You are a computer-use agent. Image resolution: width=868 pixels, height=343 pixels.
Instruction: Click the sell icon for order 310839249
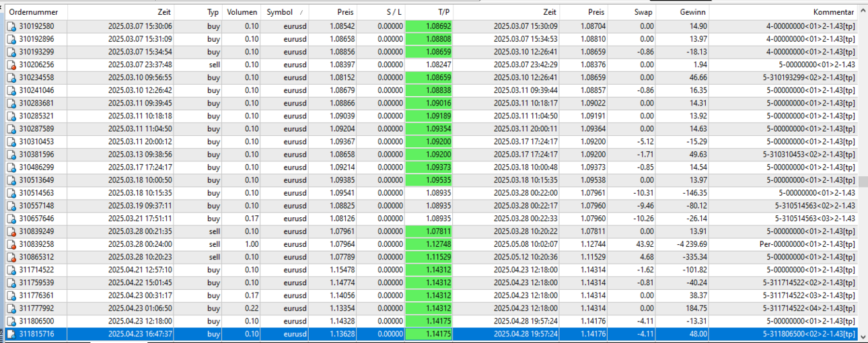pyautogui.click(x=11, y=231)
